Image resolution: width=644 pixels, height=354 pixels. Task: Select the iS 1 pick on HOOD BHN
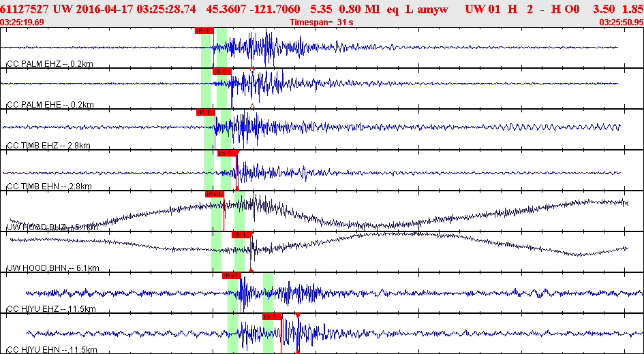[x=241, y=235]
